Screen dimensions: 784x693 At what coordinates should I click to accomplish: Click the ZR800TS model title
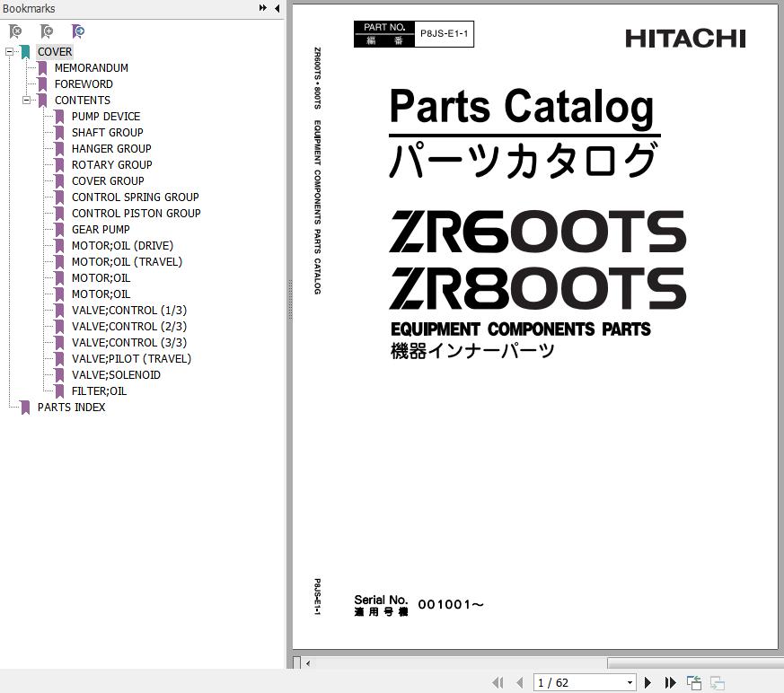pyautogui.click(x=538, y=288)
